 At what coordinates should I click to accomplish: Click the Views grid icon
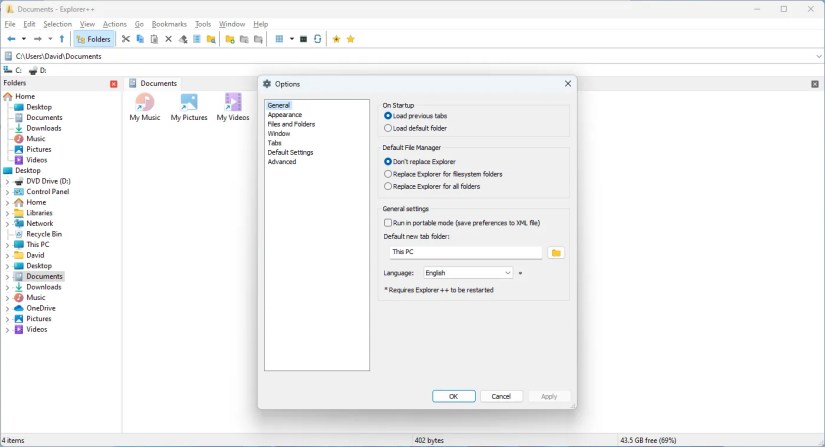coord(279,39)
